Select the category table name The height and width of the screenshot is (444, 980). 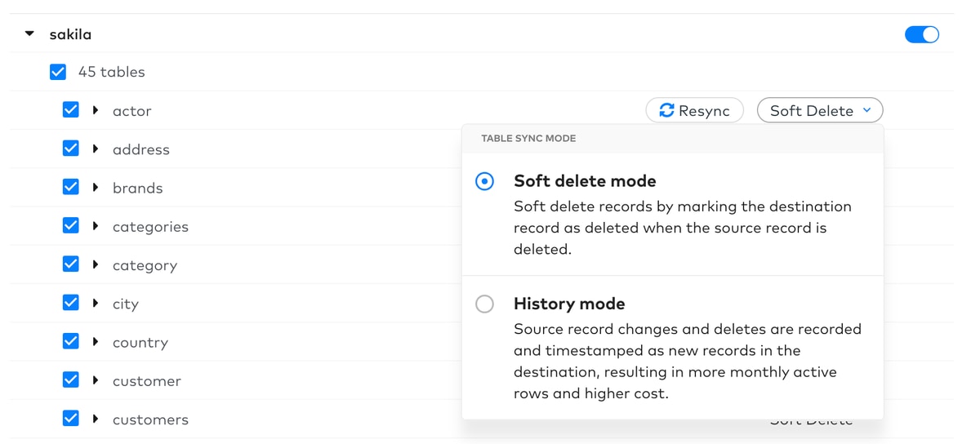pos(145,265)
